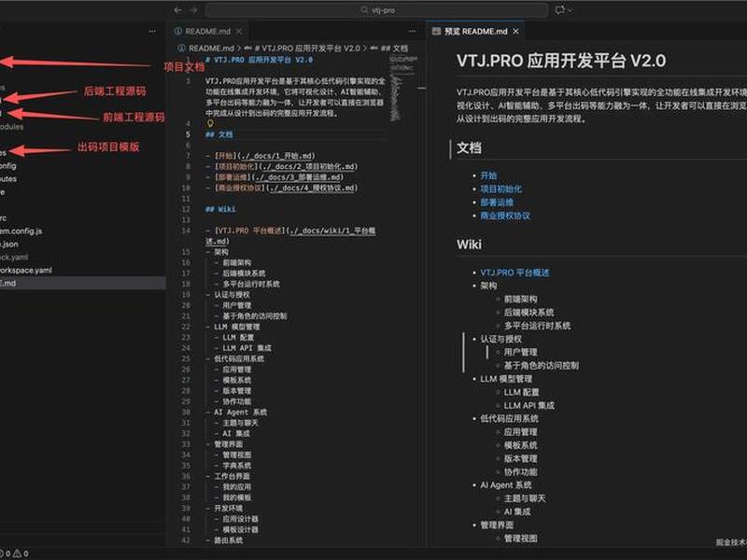Click 'AI Agent 系统' on editor line 30
The width and height of the screenshot is (747, 560).
click(x=240, y=412)
